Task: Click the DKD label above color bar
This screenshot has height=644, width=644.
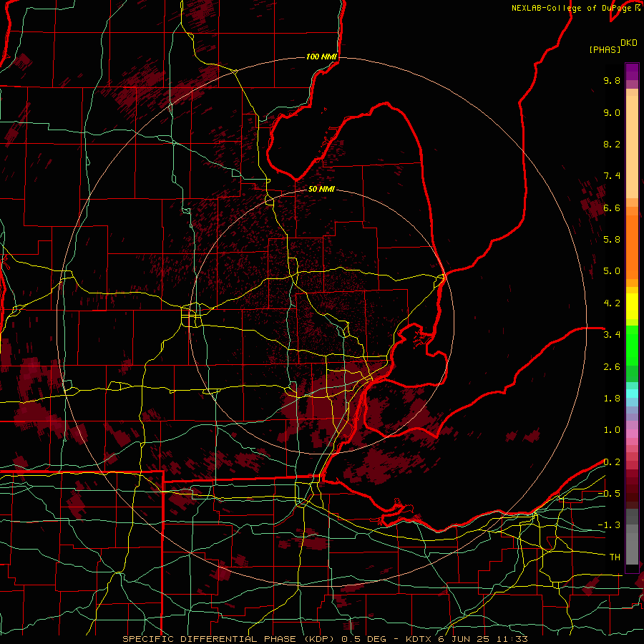Action: [628, 42]
